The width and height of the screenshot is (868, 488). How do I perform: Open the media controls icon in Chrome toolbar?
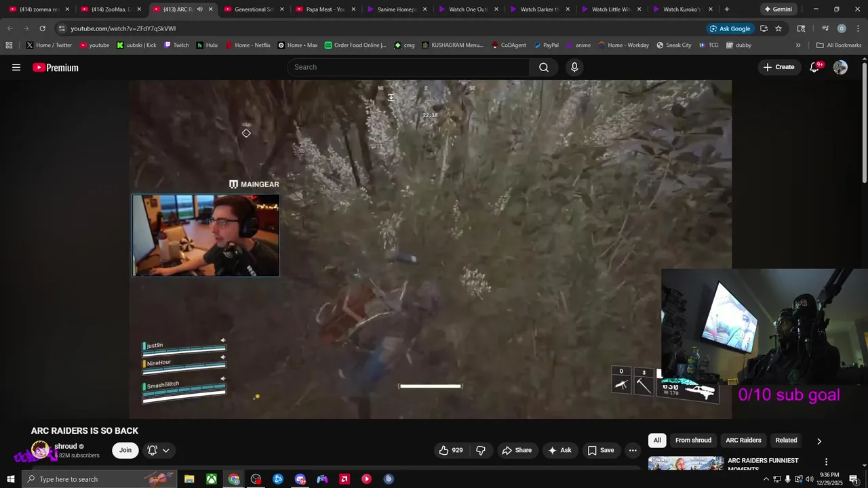tap(825, 28)
